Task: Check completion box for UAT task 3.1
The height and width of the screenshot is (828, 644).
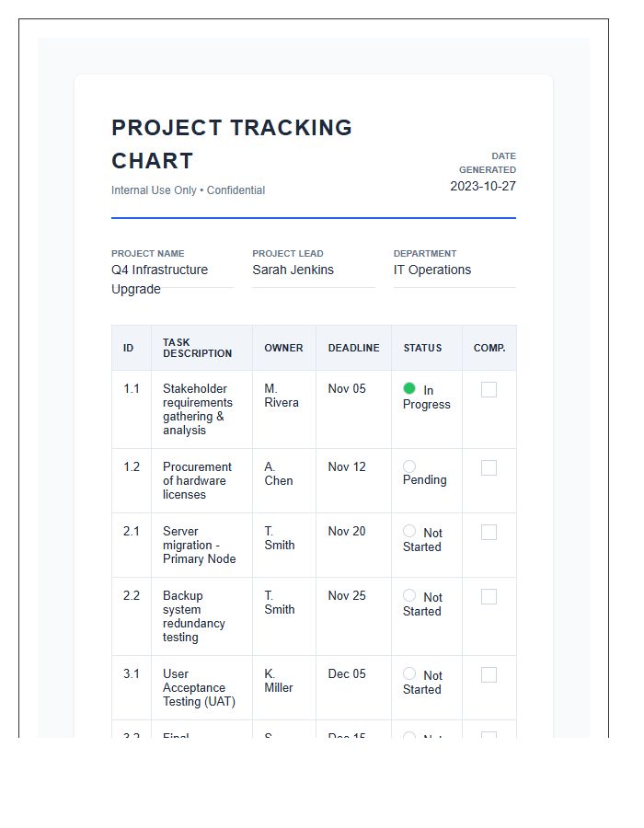Action: coord(488,674)
